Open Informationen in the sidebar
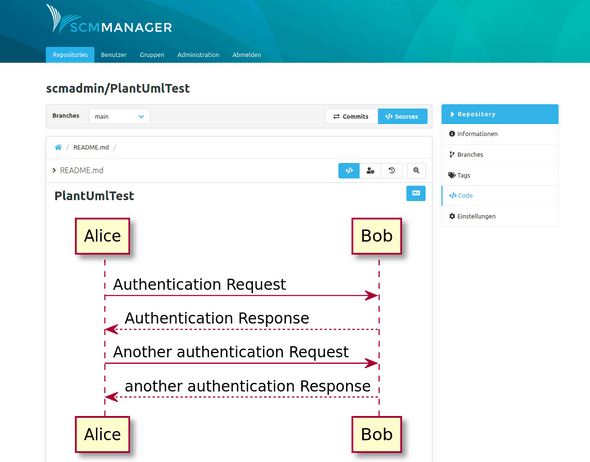590x462 pixels. click(x=500, y=134)
